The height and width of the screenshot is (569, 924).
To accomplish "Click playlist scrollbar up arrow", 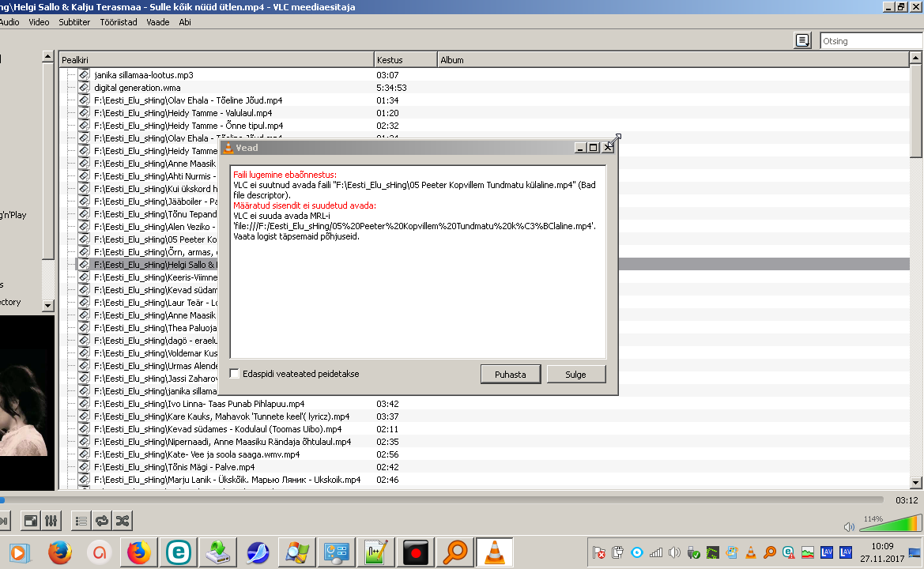I will [915, 58].
